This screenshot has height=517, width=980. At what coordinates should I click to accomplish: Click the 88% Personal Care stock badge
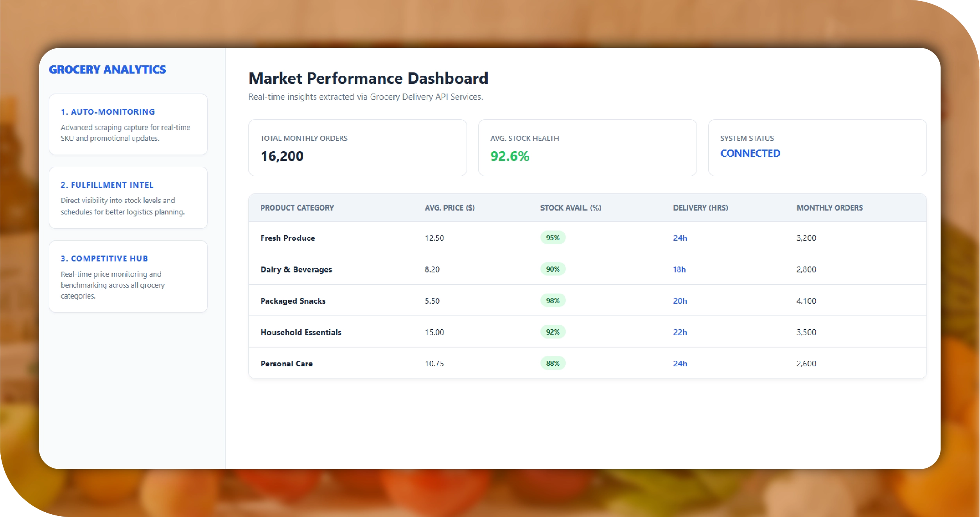pos(553,364)
